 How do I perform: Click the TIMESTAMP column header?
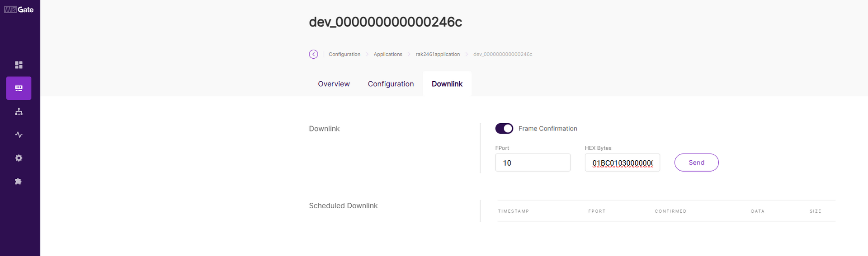(x=513, y=211)
